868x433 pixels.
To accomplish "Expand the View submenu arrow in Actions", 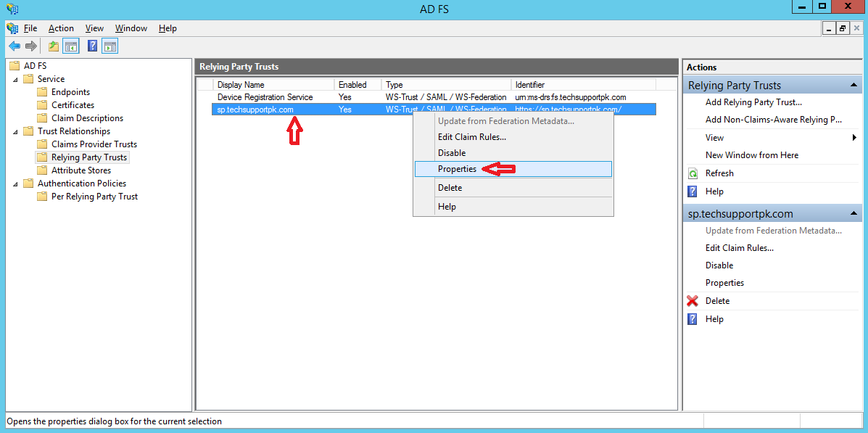I will pyautogui.click(x=855, y=137).
